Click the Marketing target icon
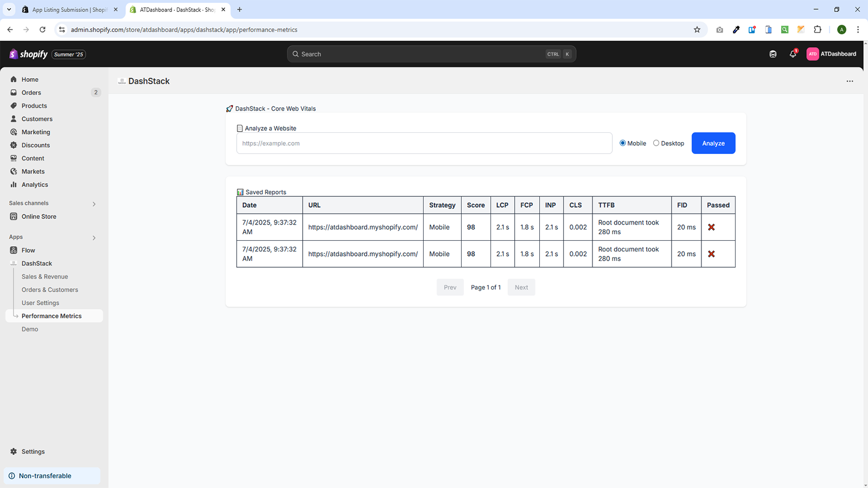 14,132
